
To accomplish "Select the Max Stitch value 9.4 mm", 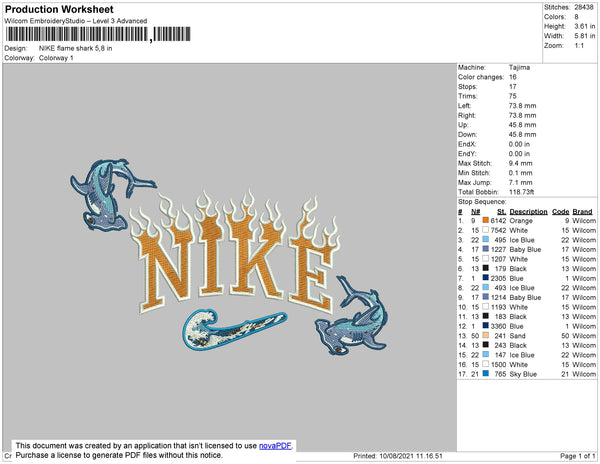I will pos(520,163).
